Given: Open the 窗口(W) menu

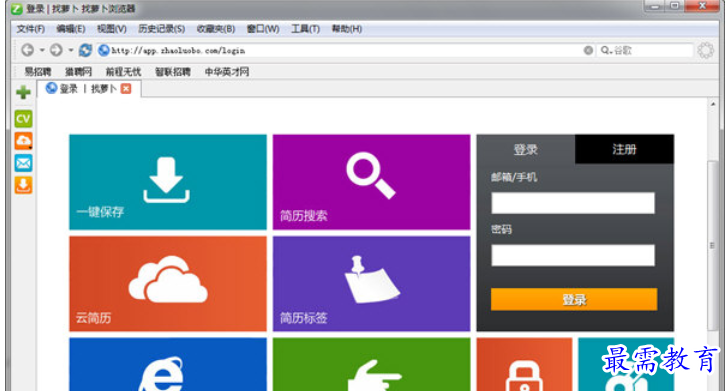Looking at the screenshot, I should pos(263,29).
